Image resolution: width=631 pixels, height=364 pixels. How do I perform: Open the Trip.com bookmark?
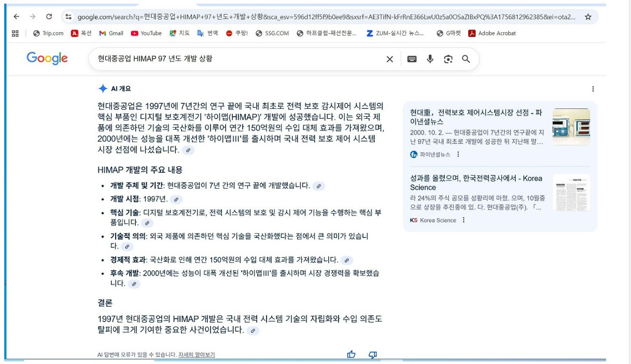click(48, 33)
